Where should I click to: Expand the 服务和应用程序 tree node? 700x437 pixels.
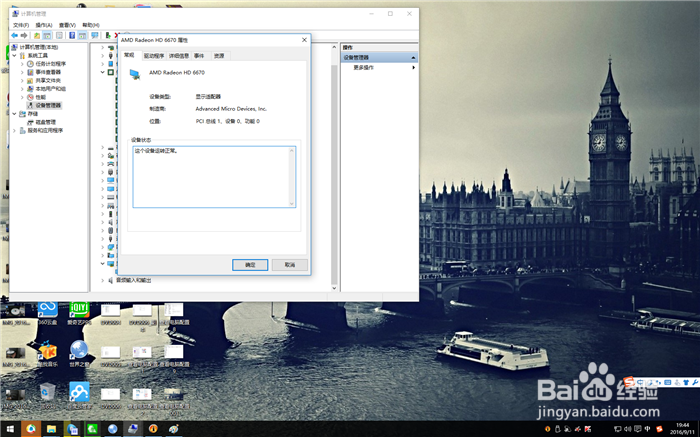click(14, 130)
